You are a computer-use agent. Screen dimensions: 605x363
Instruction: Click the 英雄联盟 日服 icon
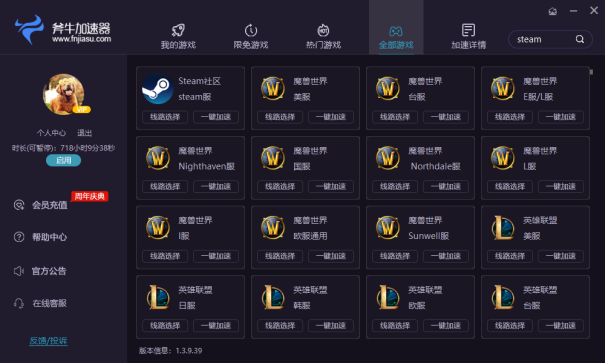158,297
